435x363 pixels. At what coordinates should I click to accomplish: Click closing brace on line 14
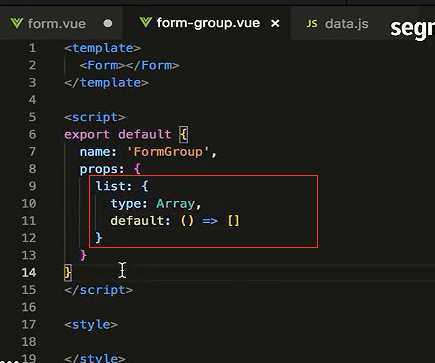click(68, 273)
